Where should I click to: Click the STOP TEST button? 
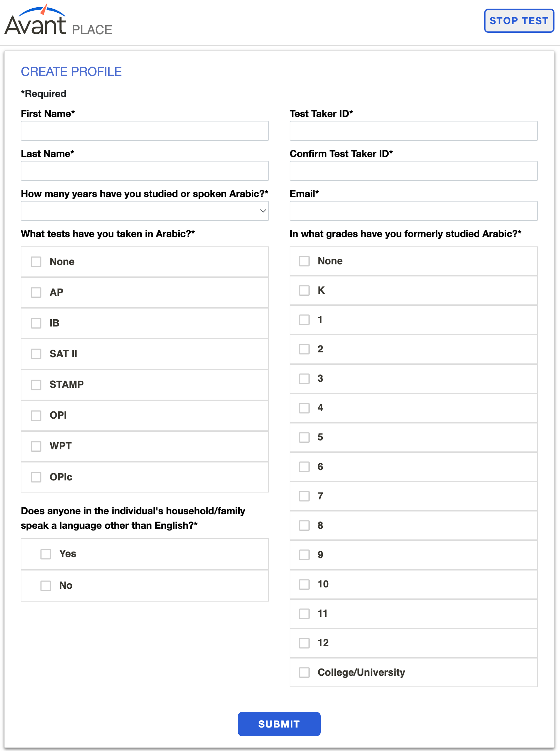(x=519, y=21)
